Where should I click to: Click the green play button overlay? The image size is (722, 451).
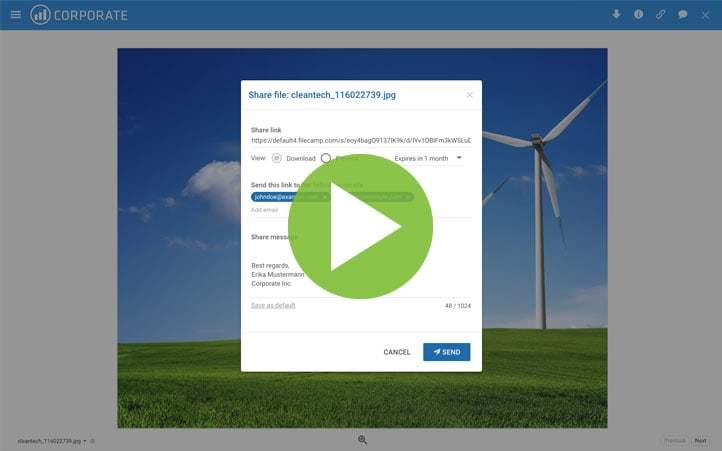pos(360,226)
